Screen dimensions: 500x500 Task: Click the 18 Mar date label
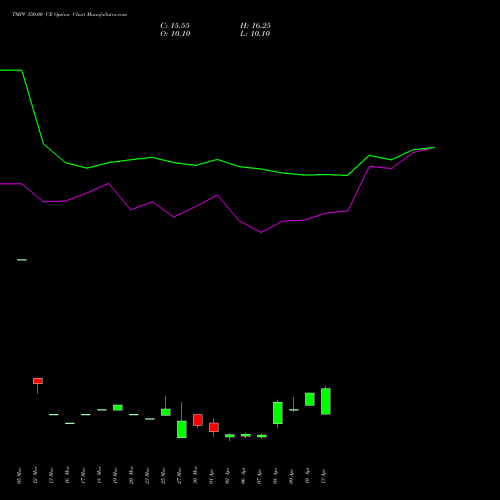click(99, 476)
